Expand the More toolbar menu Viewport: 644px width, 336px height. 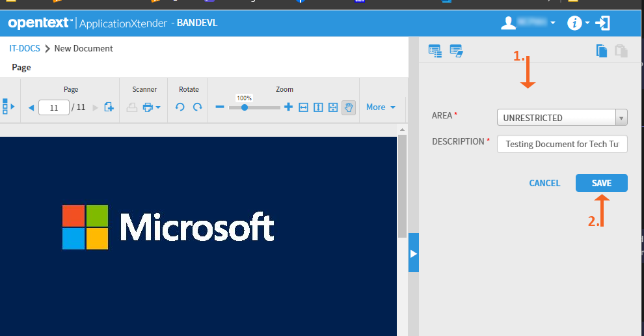(x=381, y=107)
